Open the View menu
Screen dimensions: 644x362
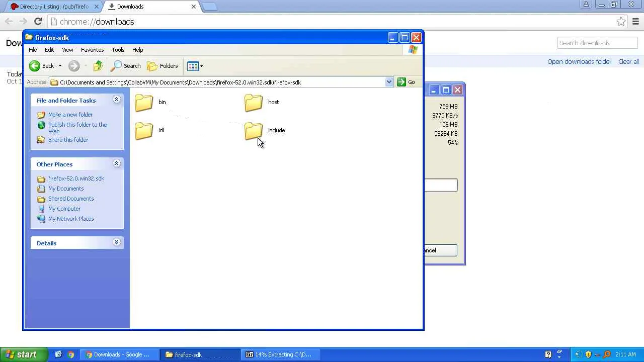(67, 50)
